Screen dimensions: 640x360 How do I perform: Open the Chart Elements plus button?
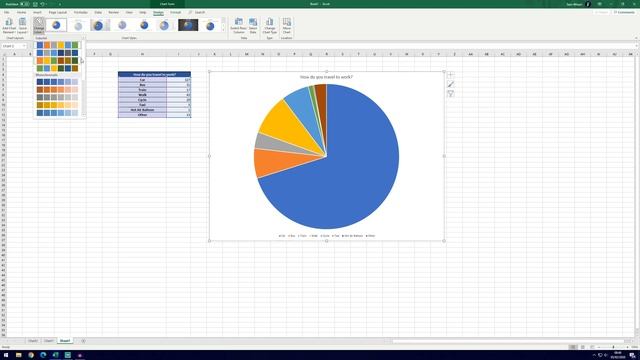pyautogui.click(x=451, y=75)
